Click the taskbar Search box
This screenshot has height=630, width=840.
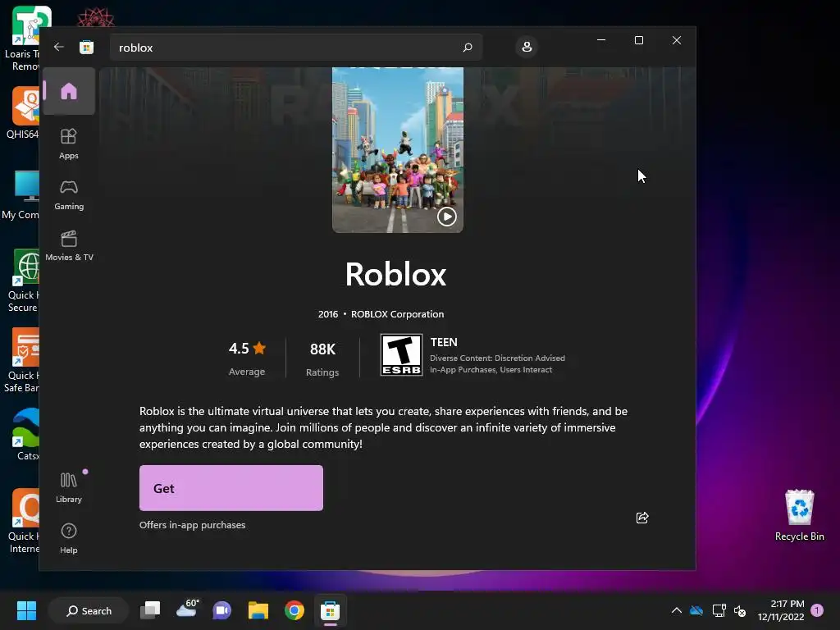click(x=89, y=610)
